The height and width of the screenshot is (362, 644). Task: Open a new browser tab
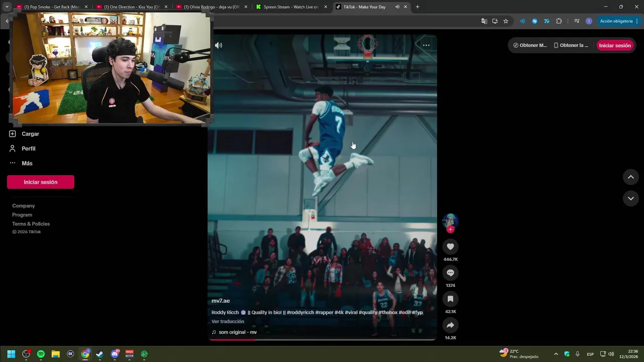point(418,7)
